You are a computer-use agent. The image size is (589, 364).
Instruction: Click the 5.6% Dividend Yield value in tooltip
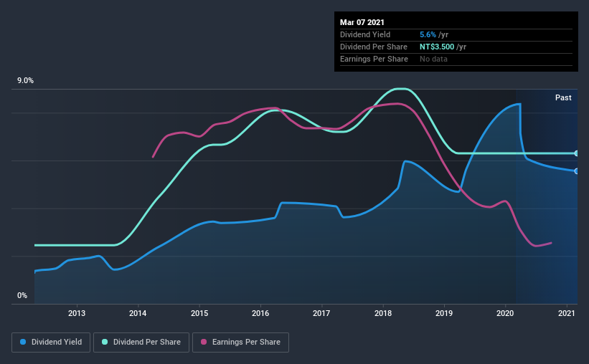428,34
